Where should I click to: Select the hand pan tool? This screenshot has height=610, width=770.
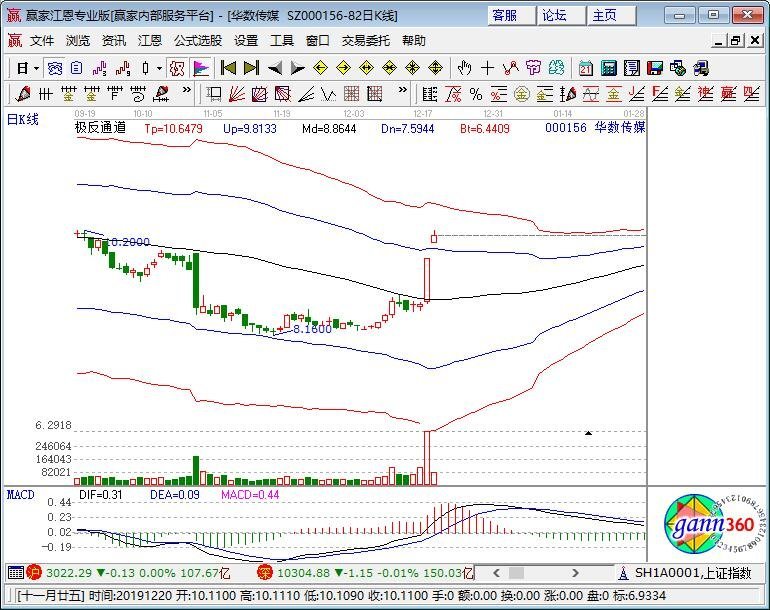(464, 68)
